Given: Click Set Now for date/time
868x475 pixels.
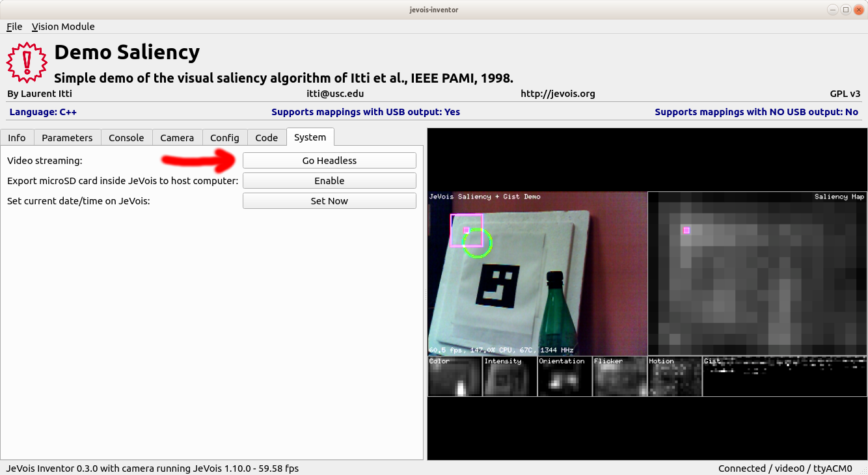Looking at the screenshot, I should pos(329,201).
